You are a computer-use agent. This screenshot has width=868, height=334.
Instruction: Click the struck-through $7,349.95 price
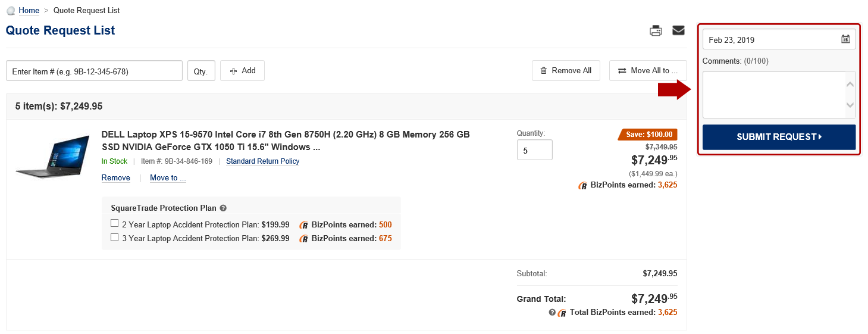point(661,146)
